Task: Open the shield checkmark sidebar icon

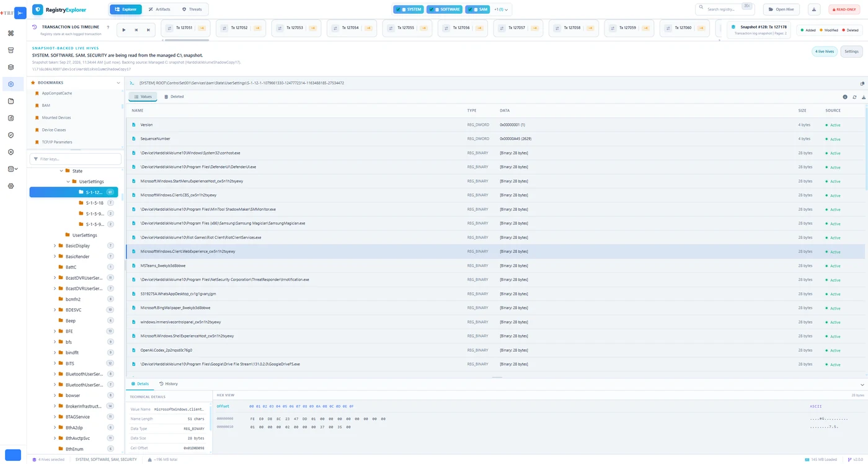Action: (x=11, y=135)
